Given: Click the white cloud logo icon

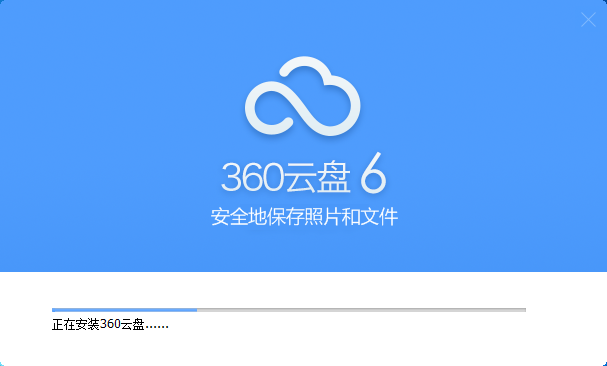Looking at the screenshot, I should click(x=303, y=96).
